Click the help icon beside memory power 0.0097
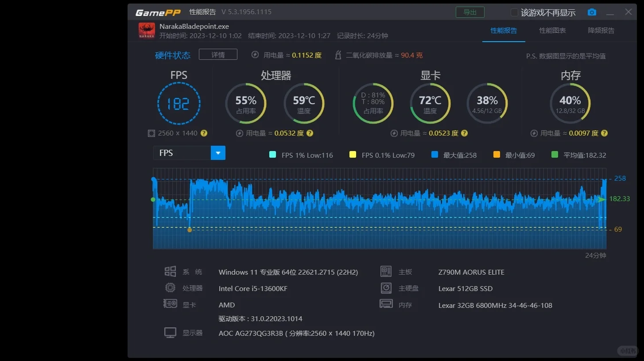 tap(604, 133)
